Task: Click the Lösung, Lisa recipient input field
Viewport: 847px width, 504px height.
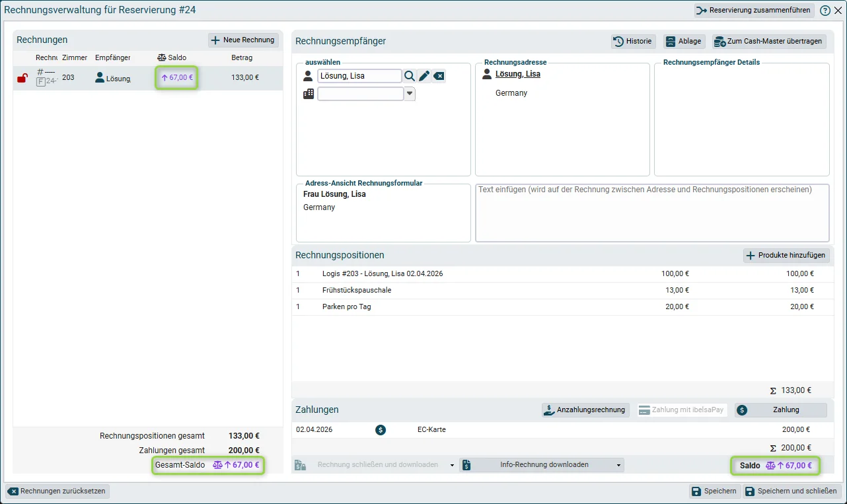Action: (359, 76)
